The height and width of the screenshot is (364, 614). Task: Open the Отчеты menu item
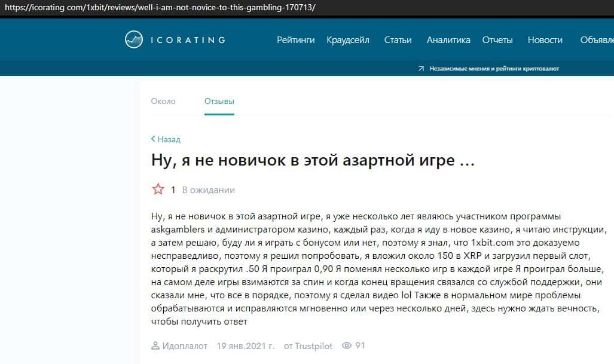pos(497,40)
